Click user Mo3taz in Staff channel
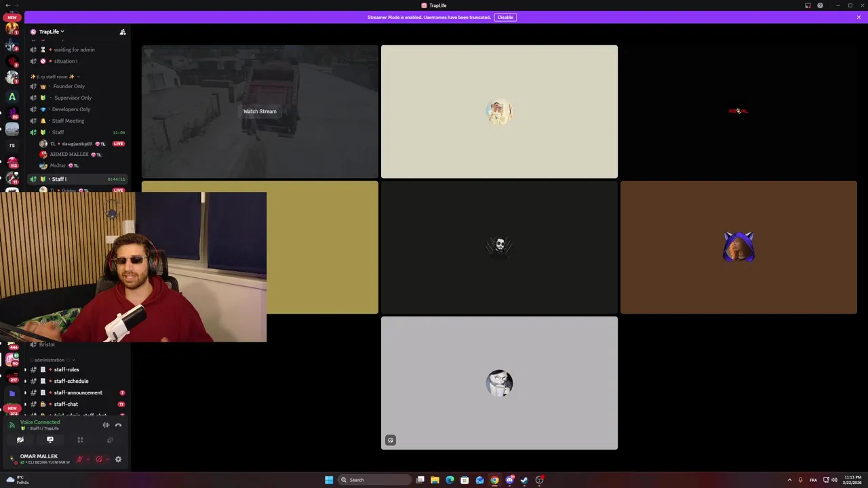Image resolution: width=868 pixels, height=488 pixels. pyautogui.click(x=58, y=165)
